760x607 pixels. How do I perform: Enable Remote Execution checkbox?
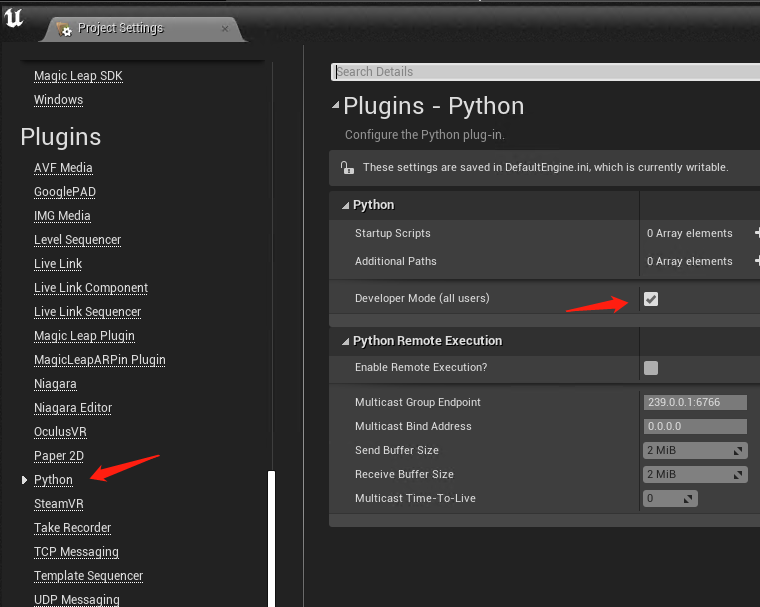tap(651, 367)
